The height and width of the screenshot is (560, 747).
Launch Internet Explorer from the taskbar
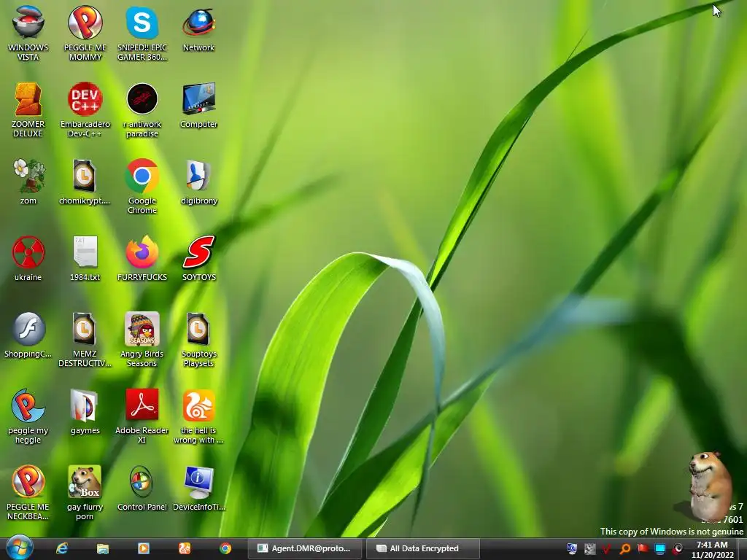click(62, 548)
